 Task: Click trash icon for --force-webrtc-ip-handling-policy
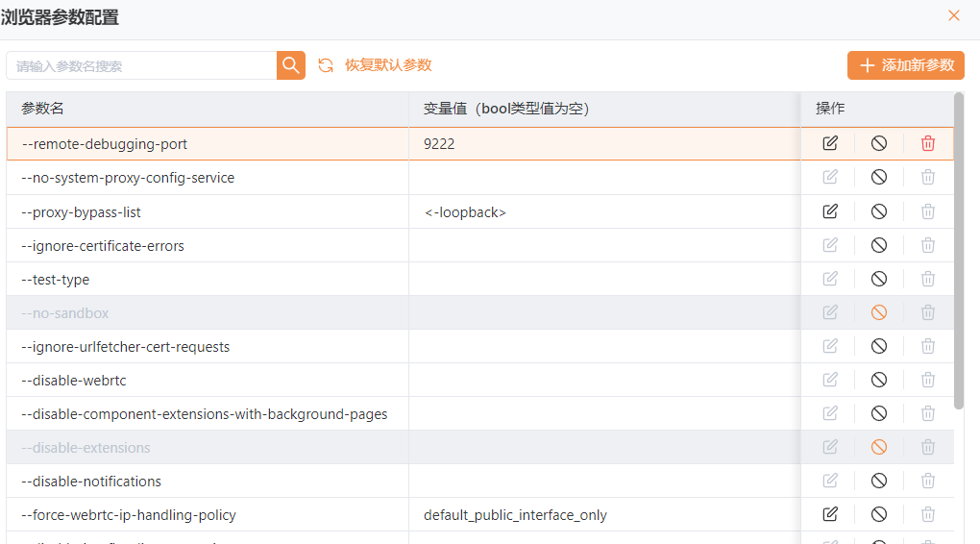(928, 514)
